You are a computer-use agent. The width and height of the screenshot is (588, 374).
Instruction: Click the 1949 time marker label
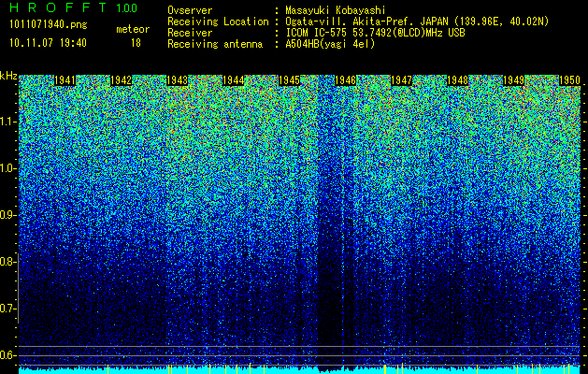[514, 80]
